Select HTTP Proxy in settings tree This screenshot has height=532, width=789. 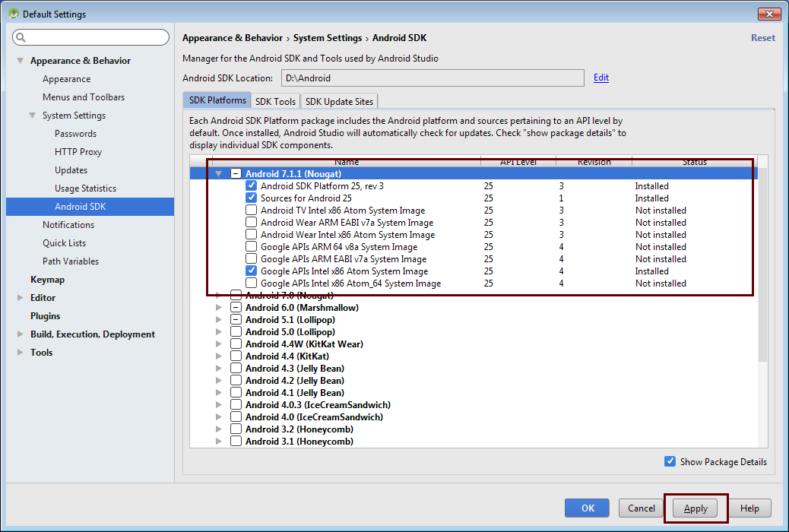[x=78, y=152]
